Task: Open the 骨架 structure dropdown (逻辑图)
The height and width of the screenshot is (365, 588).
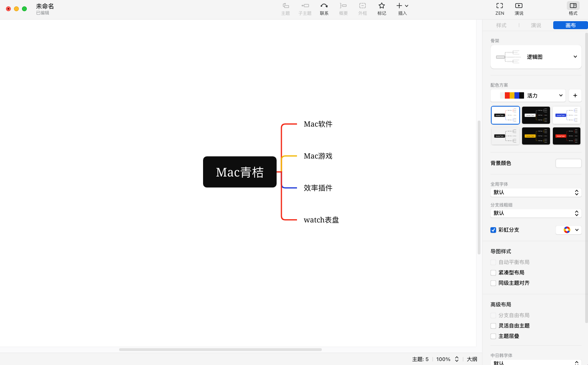Action: click(536, 57)
